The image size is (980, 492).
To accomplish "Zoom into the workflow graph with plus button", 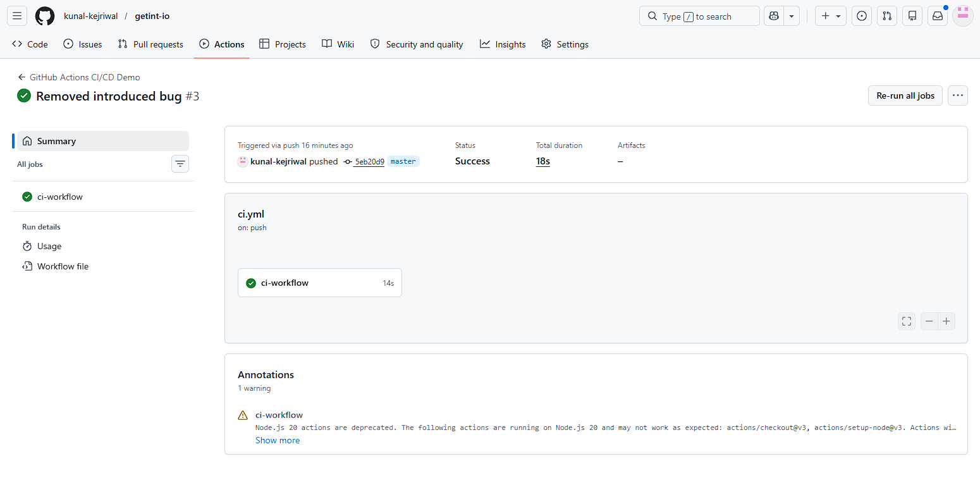I will click(x=946, y=321).
